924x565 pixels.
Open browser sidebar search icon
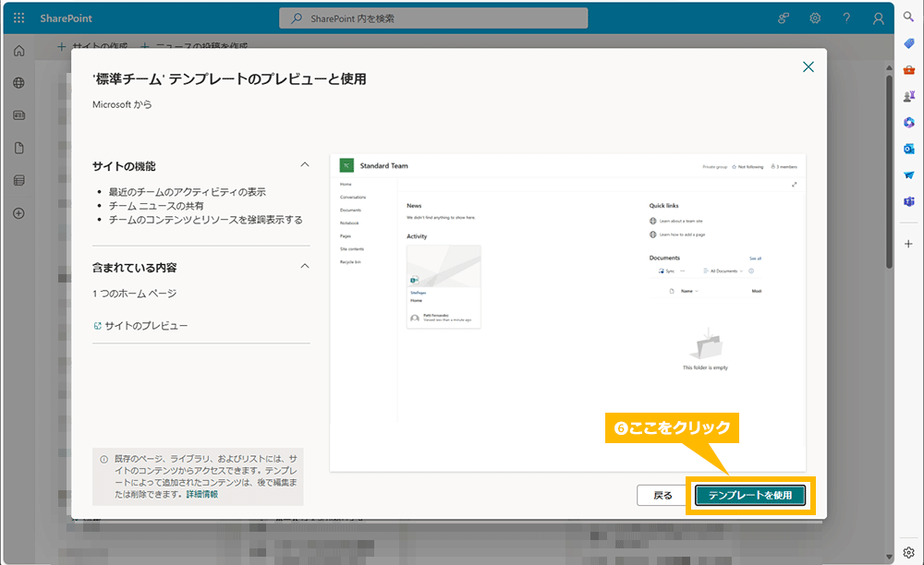[908, 17]
